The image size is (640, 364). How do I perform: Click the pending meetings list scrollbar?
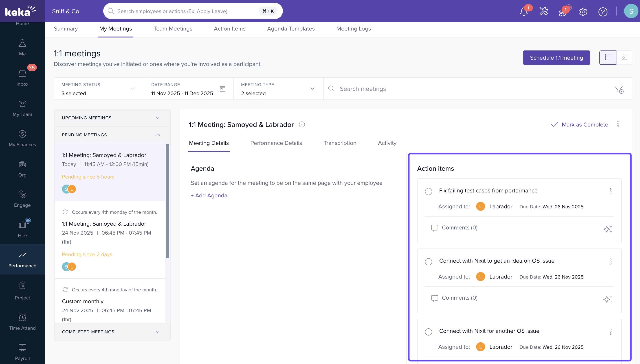click(x=167, y=201)
